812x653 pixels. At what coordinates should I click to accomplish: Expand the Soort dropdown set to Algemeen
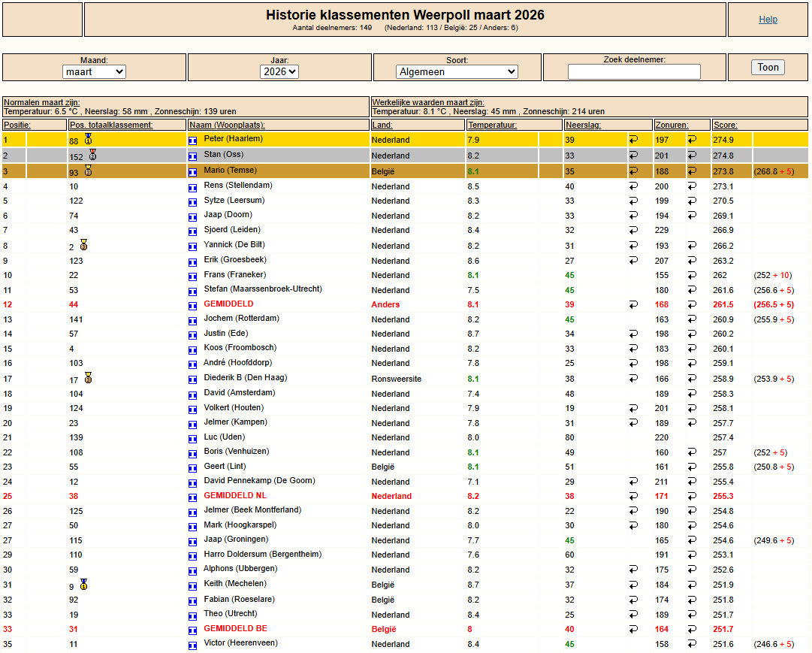click(x=457, y=72)
